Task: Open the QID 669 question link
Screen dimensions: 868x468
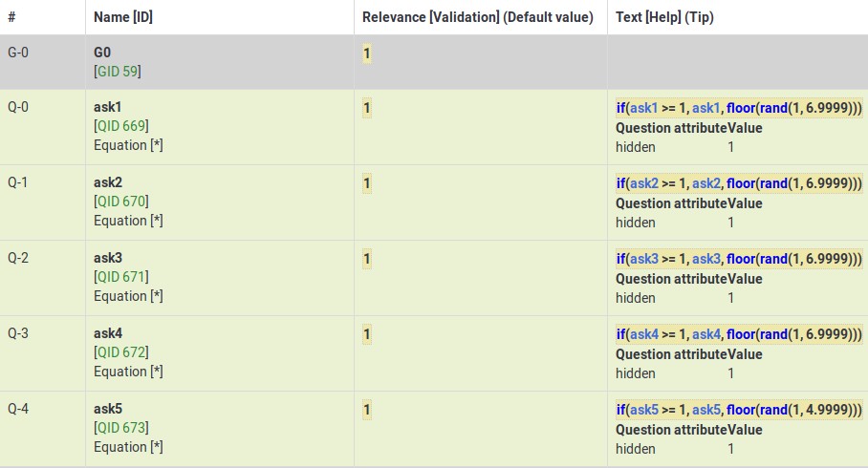Action: click(x=121, y=126)
